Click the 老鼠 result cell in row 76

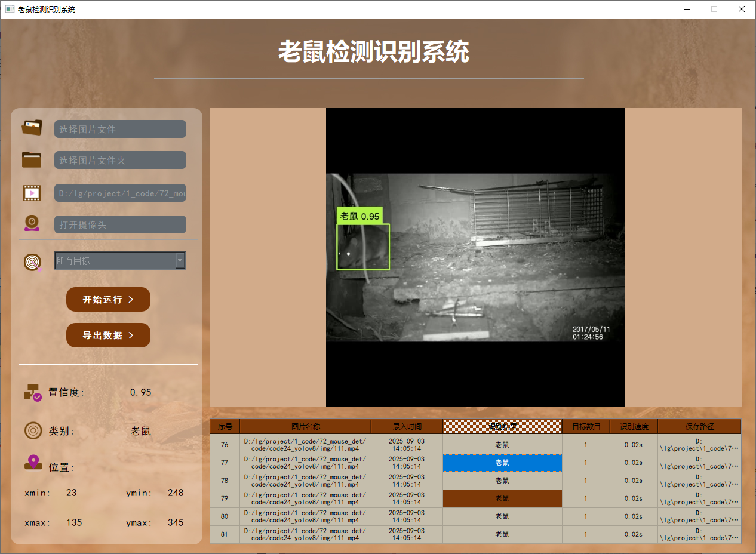click(x=503, y=445)
